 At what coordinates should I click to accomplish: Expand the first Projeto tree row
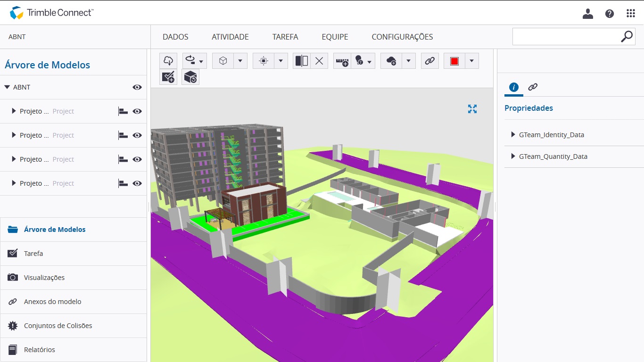coord(14,111)
